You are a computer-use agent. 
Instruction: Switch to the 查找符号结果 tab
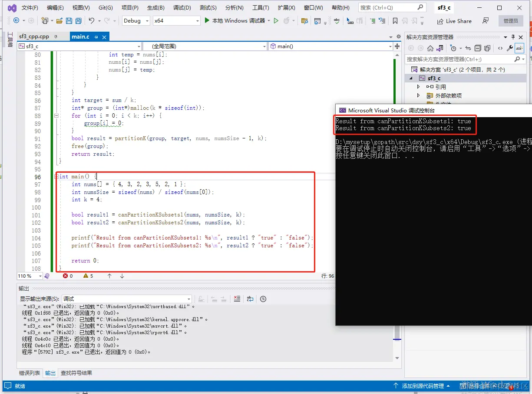tap(76, 373)
